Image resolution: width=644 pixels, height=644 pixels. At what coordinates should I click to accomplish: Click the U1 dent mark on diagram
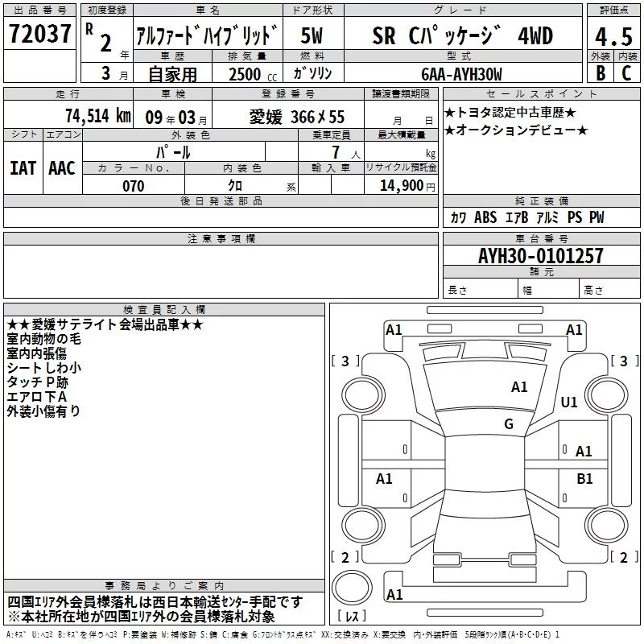(x=569, y=402)
